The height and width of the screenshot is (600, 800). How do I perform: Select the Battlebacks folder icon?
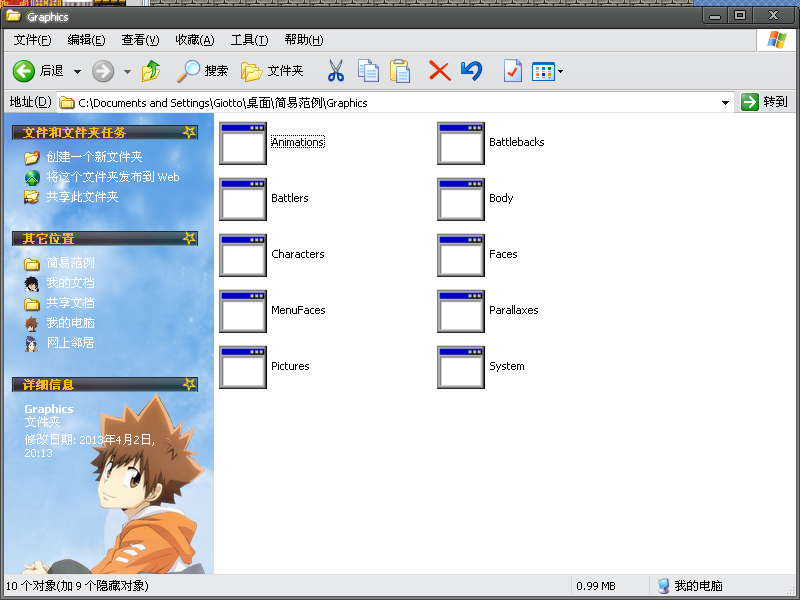coord(461,143)
